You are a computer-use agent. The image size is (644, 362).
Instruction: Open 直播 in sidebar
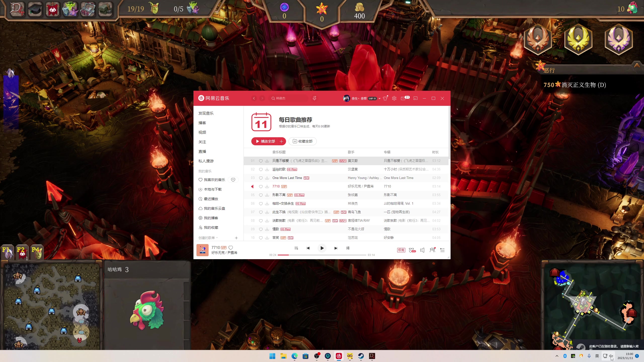click(x=202, y=152)
